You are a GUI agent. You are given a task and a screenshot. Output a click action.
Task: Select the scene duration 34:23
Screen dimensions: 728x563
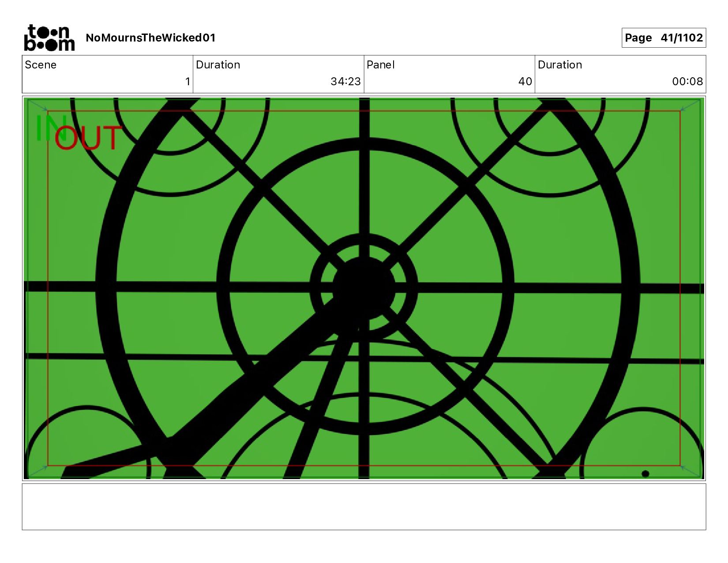click(345, 81)
